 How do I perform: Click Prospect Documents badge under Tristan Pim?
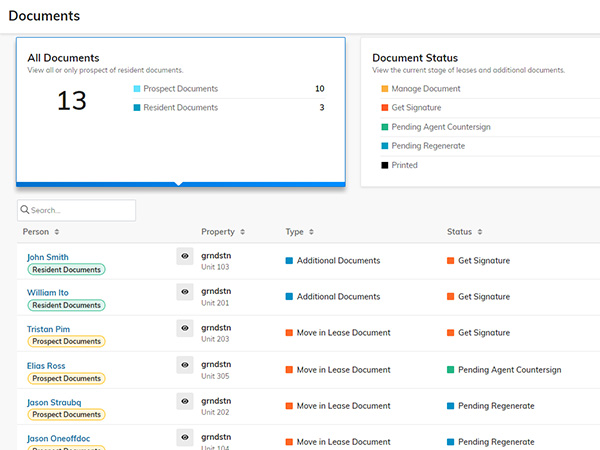pos(66,341)
